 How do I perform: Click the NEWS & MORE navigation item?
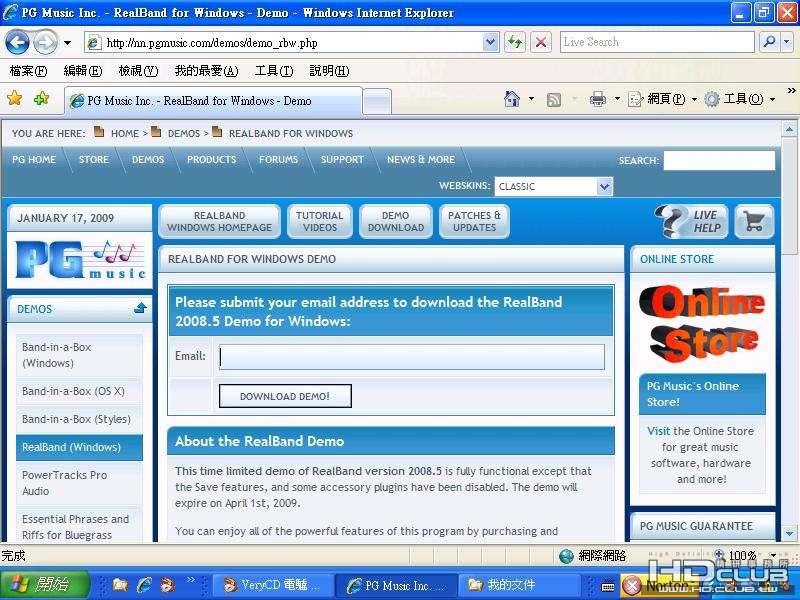pyautogui.click(x=420, y=159)
